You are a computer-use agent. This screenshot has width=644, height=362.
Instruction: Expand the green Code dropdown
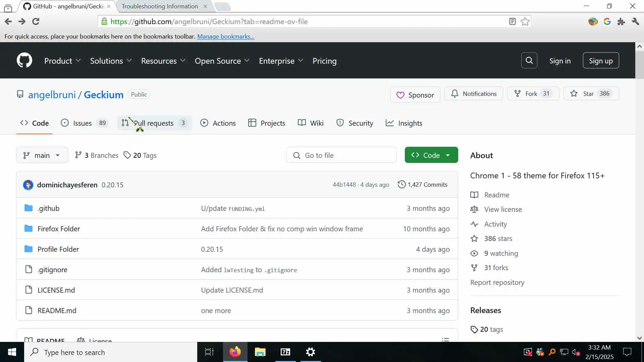tap(431, 155)
